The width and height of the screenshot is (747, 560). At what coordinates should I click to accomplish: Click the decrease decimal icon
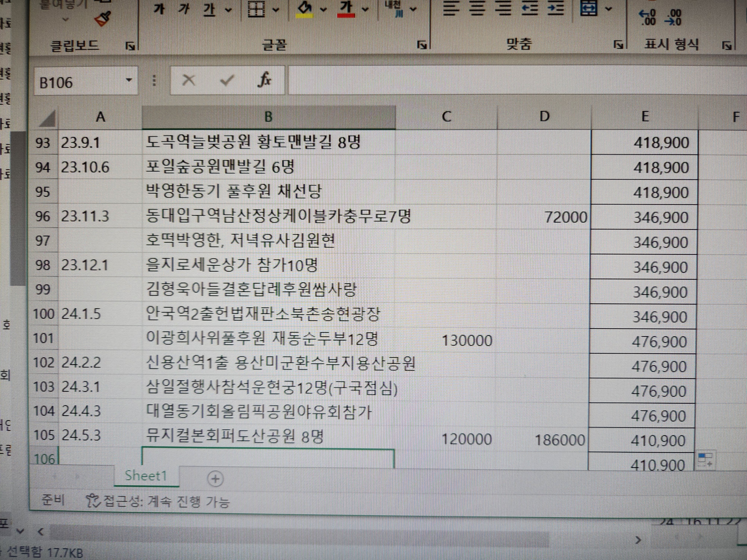pos(673,18)
